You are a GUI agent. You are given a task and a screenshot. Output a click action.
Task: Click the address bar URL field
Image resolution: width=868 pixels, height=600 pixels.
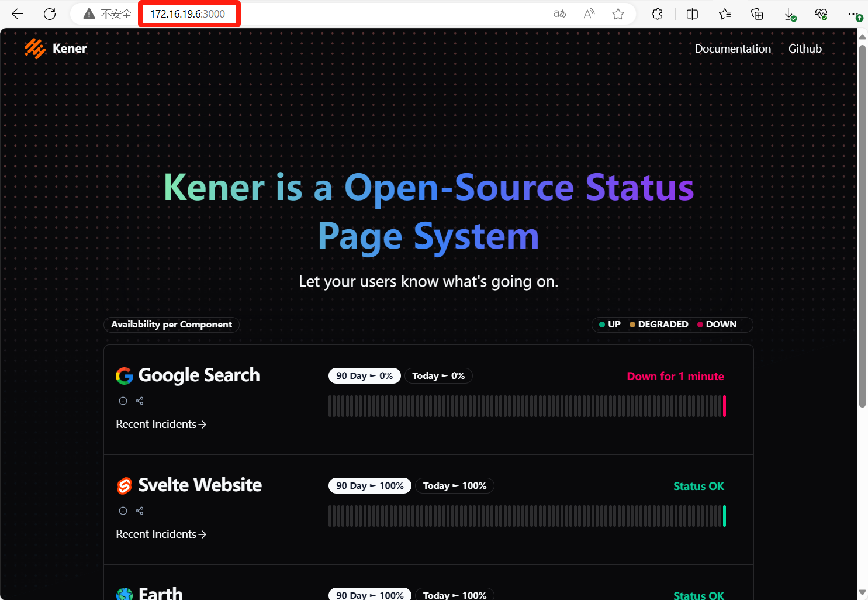coord(187,14)
